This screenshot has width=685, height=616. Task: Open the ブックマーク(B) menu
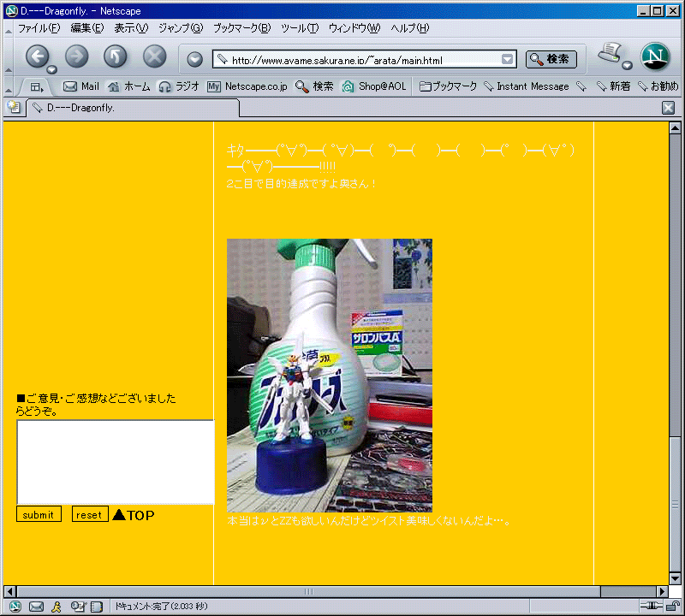coord(242,28)
